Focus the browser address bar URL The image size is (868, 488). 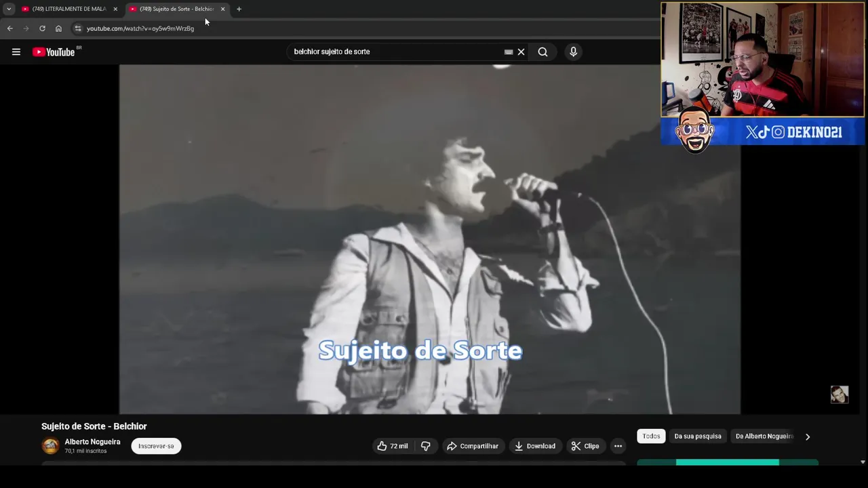[140, 28]
